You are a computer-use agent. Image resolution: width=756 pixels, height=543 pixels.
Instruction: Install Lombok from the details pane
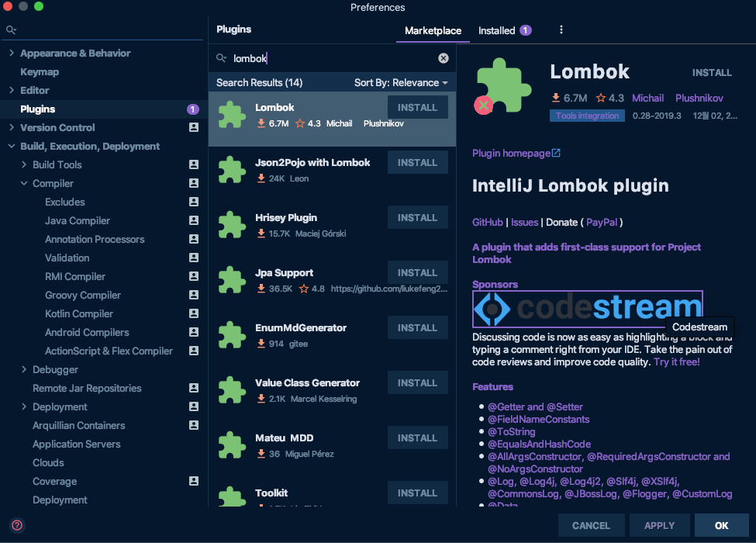click(x=712, y=73)
